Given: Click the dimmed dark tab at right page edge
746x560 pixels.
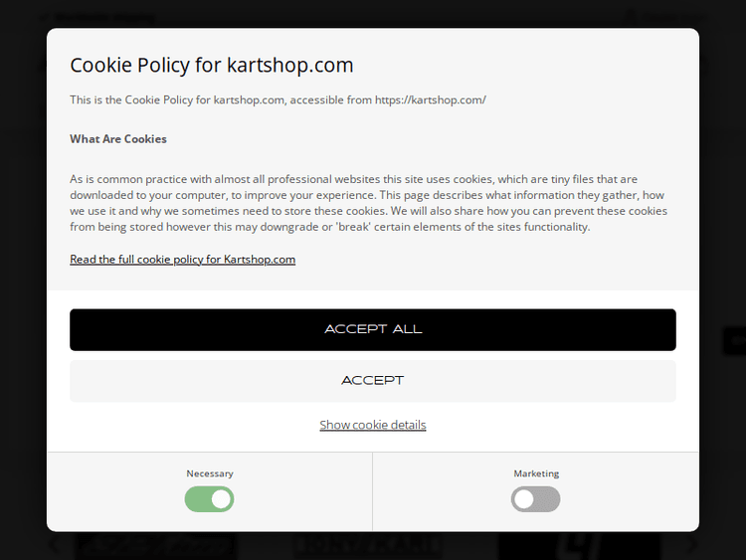Looking at the screenshot, I should (734, 341).
